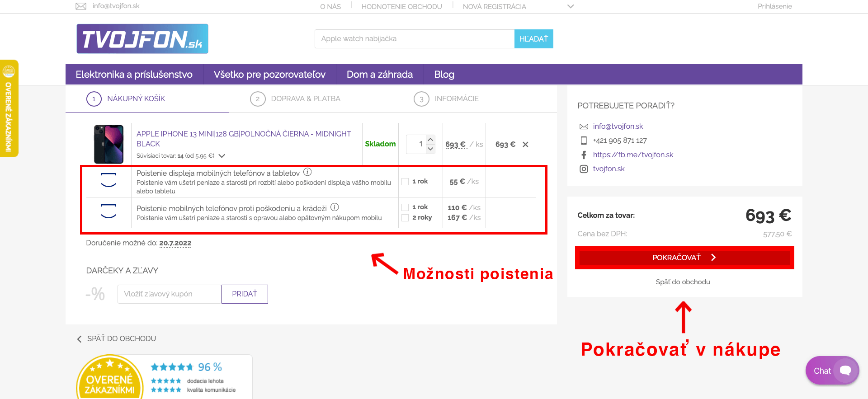Click the back chevron next to Späť do obchodu
The width and height of the screenshot is (868, 399).
pyautogui.click(x=80, y=339)
